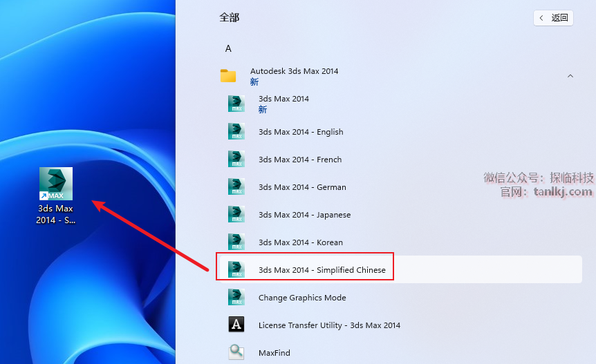Click the icon beside 3ds Max 2014 - English
The width and height of the screenshot is (596, 364).
coord(236,131)
